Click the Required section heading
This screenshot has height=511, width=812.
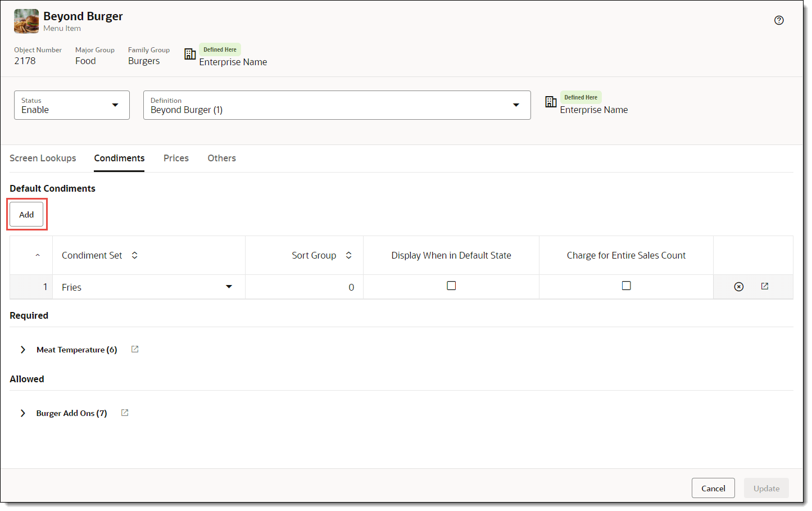tap(29, 315)
